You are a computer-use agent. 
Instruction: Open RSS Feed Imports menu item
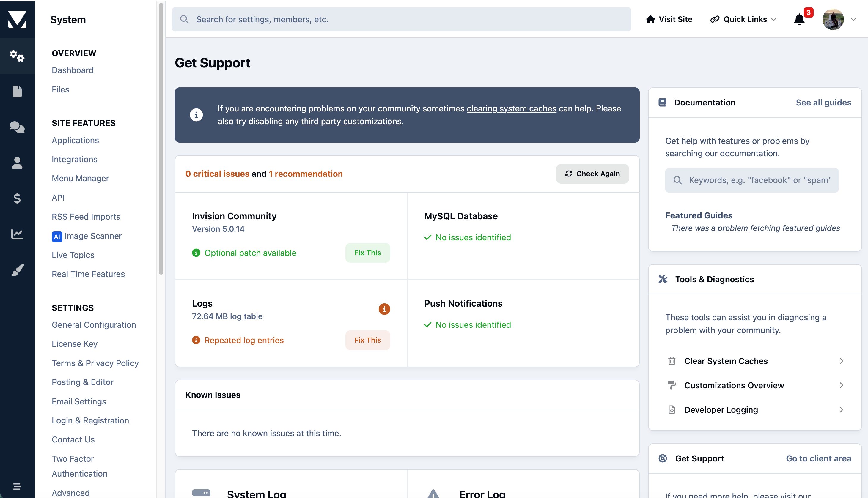[86, 217]
